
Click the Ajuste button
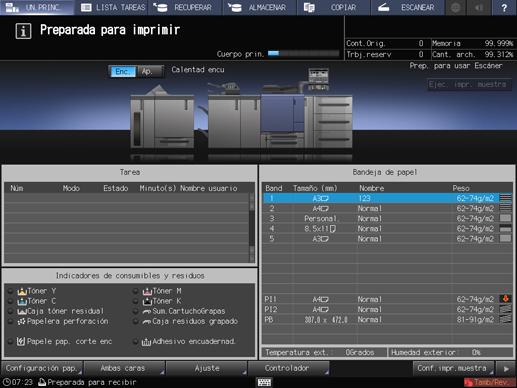coord(207,368)
